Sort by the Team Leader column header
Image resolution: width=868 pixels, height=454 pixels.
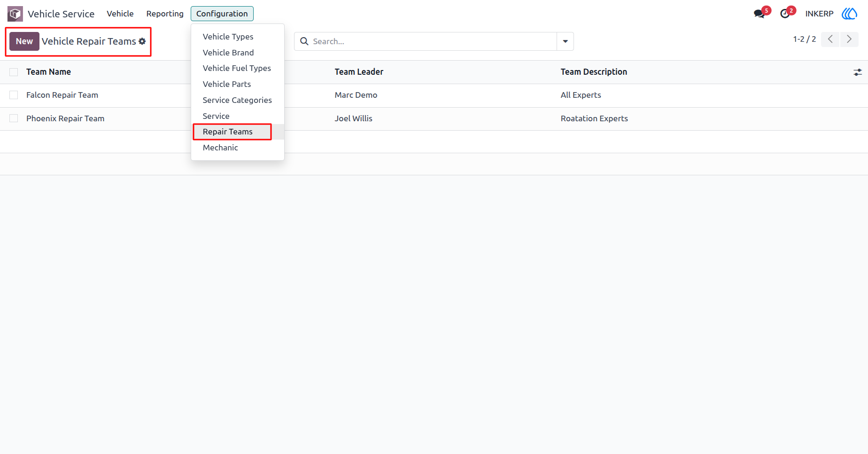pyautogui.click(x=359, y=72)
